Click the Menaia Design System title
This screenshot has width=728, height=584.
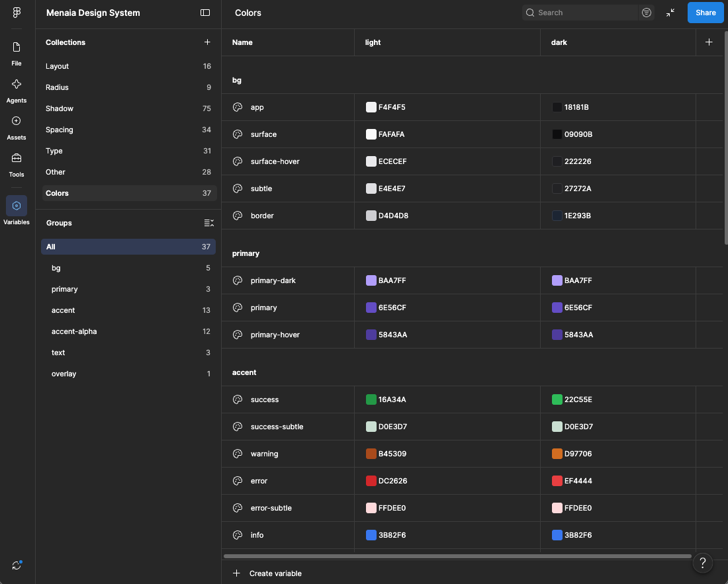point(93,13)
